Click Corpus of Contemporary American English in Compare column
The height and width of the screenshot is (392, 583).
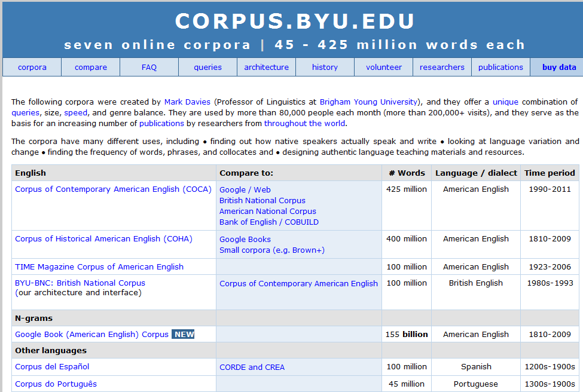point(298,283)
